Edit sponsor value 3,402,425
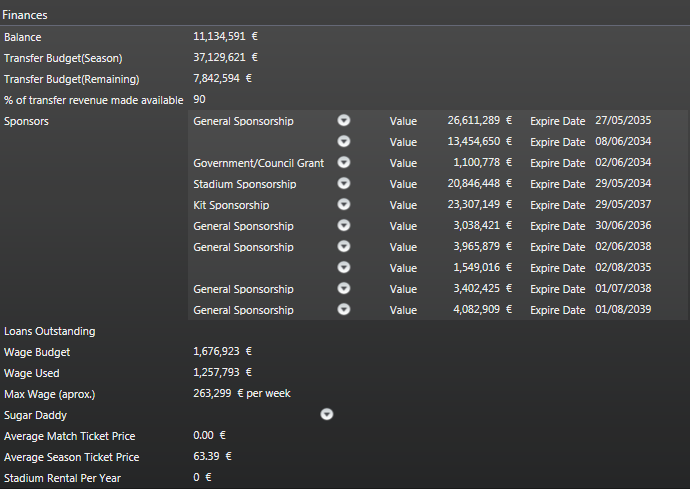The image size is (690, 489). pos(477,288)
